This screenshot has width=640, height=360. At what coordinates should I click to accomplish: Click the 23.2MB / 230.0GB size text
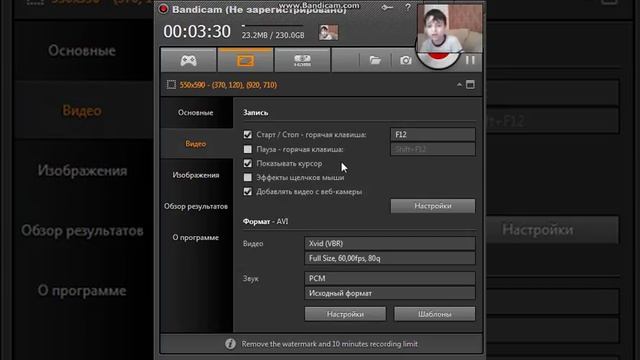click(273, 36)
